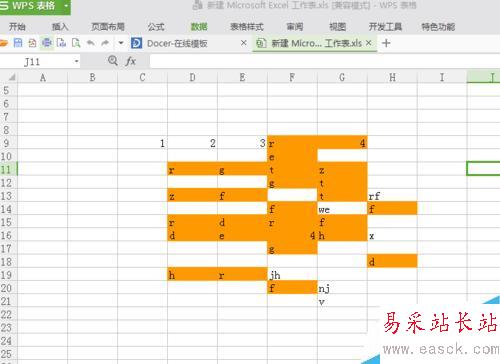Click orange cell G9 containing 4

342,143
